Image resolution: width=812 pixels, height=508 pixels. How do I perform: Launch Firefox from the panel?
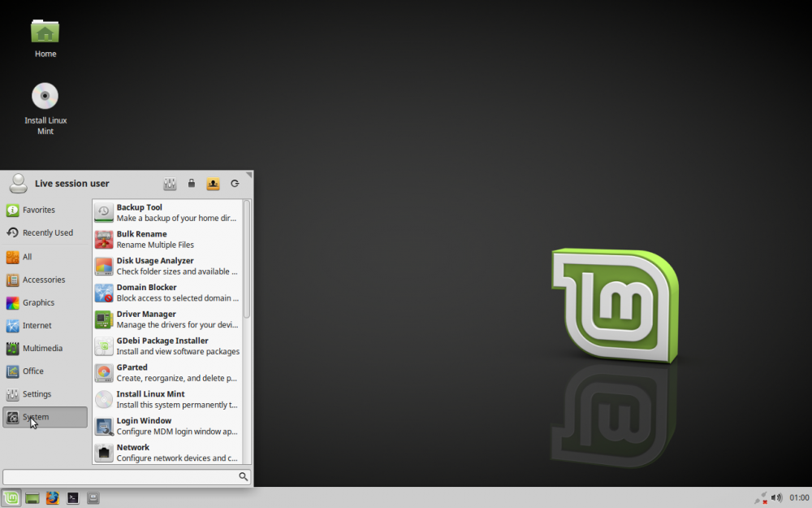click(x=52, y=498)
